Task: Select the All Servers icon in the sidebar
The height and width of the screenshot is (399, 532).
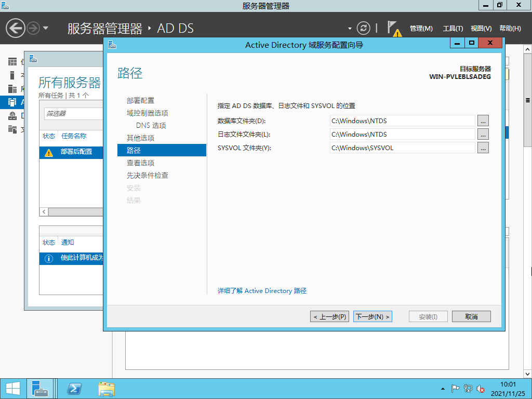Action: (x=12, y=88)
